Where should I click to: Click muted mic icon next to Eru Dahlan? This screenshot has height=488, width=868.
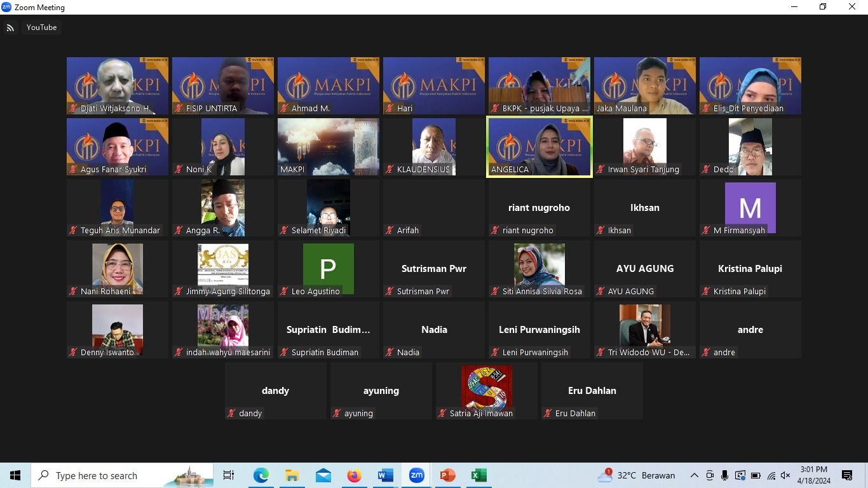[548, 414]
